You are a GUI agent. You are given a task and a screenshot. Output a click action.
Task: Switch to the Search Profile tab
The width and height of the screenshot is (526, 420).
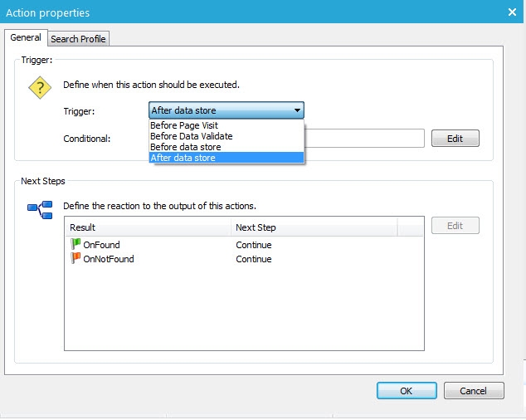[x=79, y=39]
